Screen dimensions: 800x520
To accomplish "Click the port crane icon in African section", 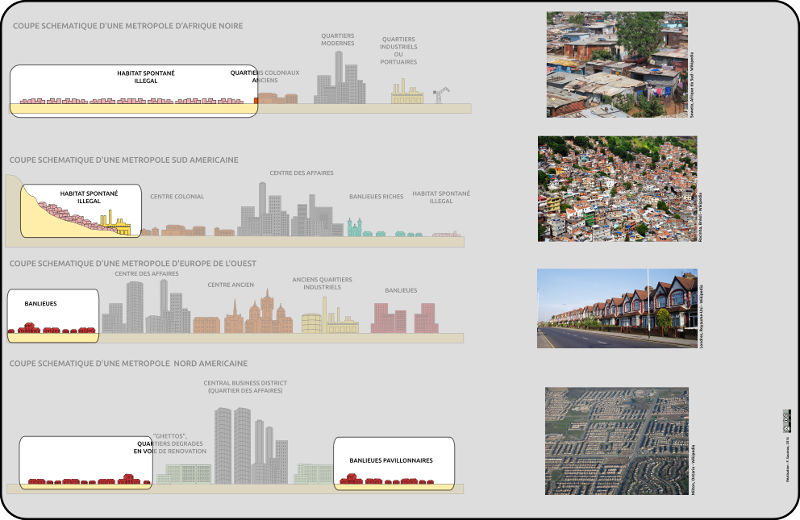I will pyautogui.click(x=440, y=95).
